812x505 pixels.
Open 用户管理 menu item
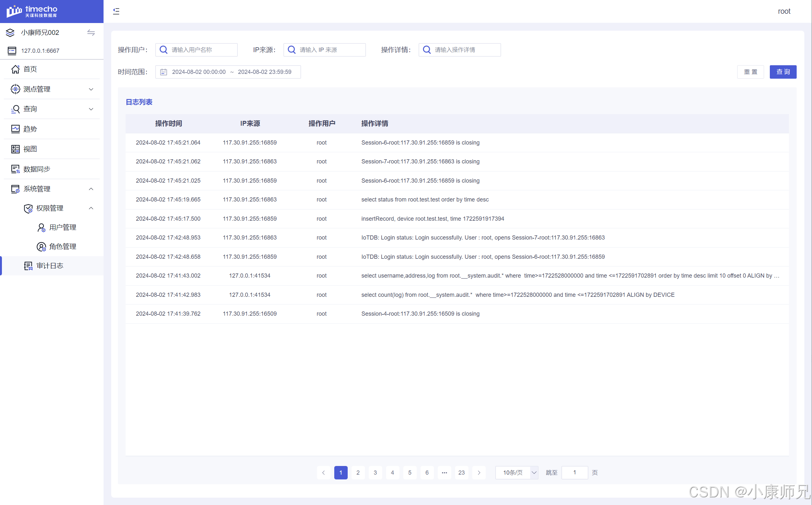[x=52, y=227]
